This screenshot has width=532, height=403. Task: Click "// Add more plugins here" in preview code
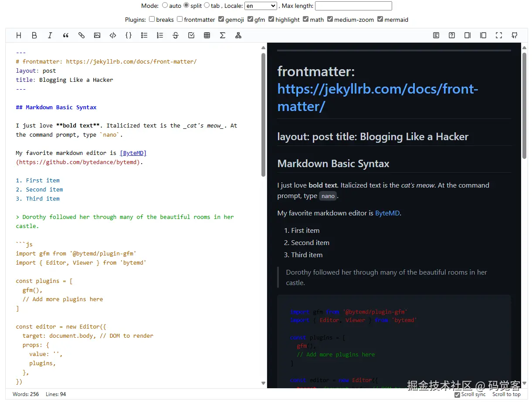point(336,355)
